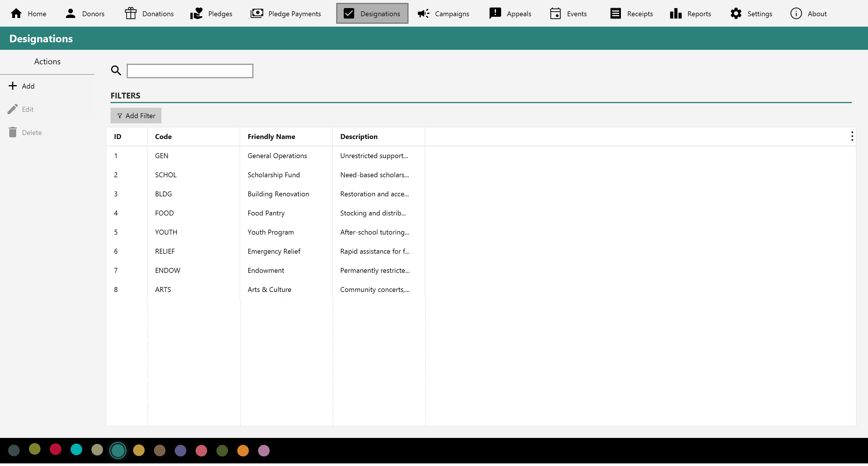Open the table column options menu
The height and width of the screenshot is (466, 868).
852,137
